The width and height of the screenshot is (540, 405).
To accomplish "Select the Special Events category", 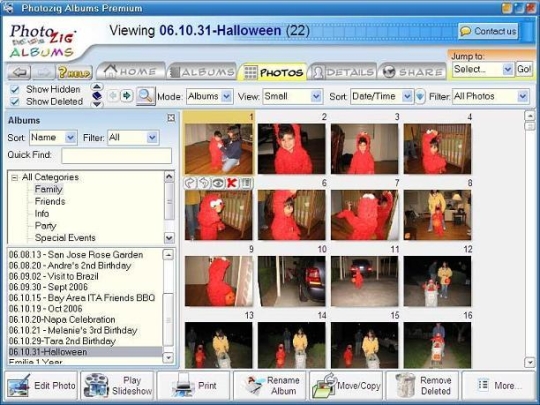I will (x=65, y=238).
